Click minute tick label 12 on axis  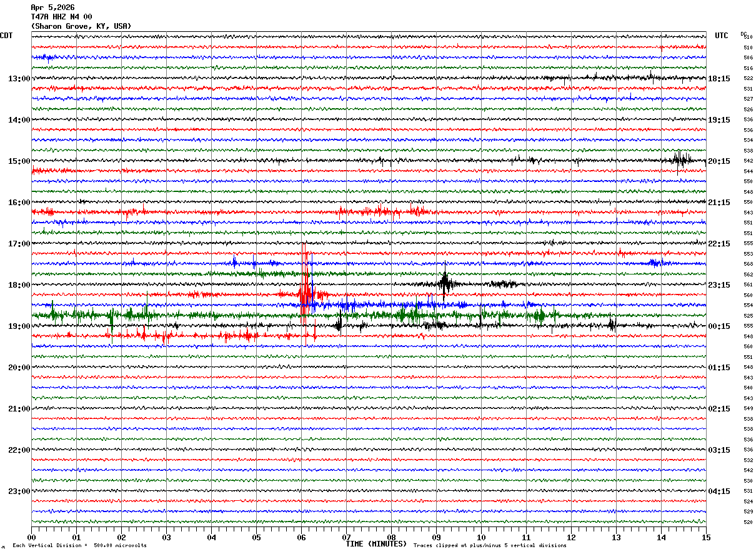click(571, 537)
